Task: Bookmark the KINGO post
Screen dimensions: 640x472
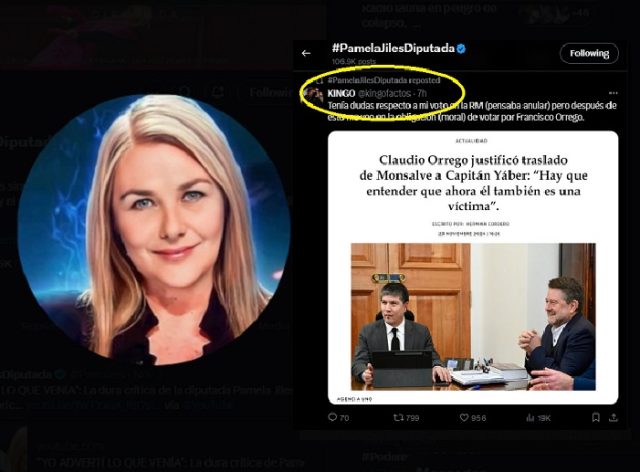Action: (x=596, y=417)
